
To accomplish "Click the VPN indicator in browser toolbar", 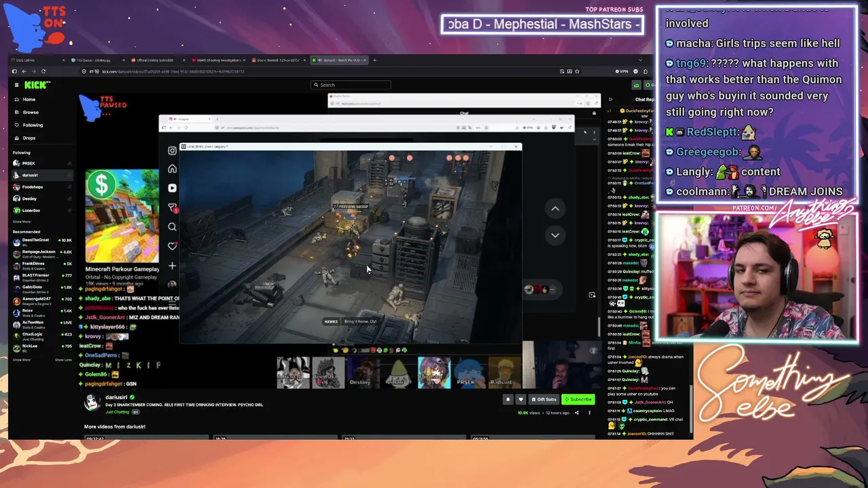I will [622, 71].
